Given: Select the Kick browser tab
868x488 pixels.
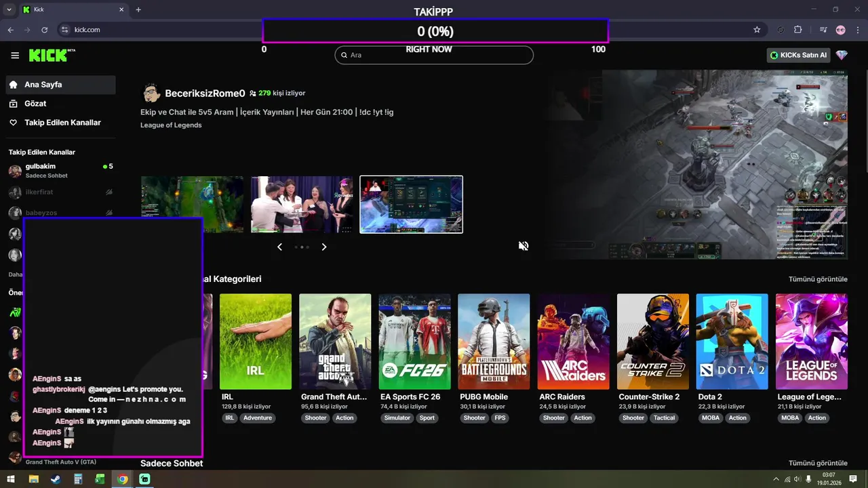Looking at the screenshot, I should tap(73, 9).
